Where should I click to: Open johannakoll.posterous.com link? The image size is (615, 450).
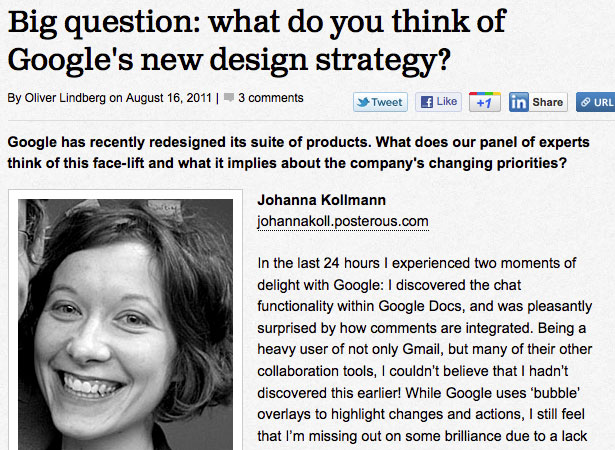tap(343, 222)
